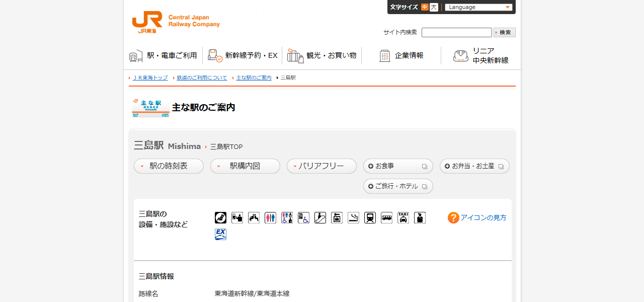Click the waiting room seats icon
The height and width of the screenshot is (302, 644).
point(254,217)
